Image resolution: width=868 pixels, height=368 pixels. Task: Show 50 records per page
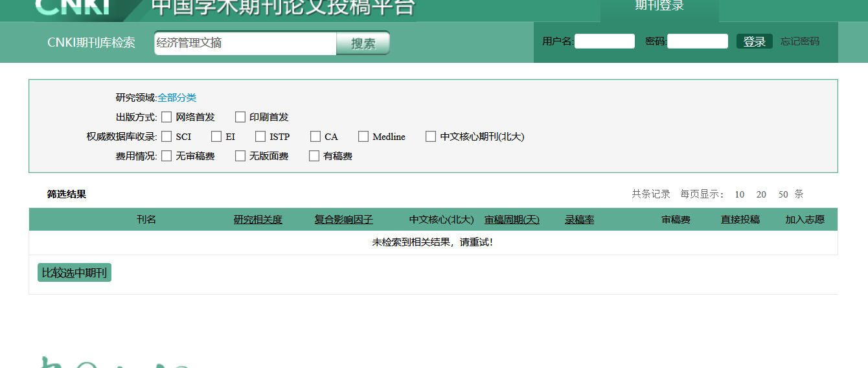783,194
